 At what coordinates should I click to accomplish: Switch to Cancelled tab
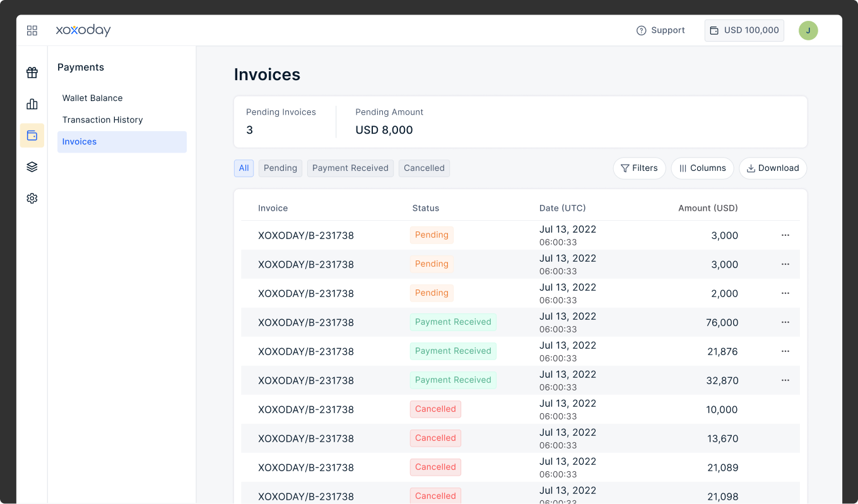click(x=424, y=168)
